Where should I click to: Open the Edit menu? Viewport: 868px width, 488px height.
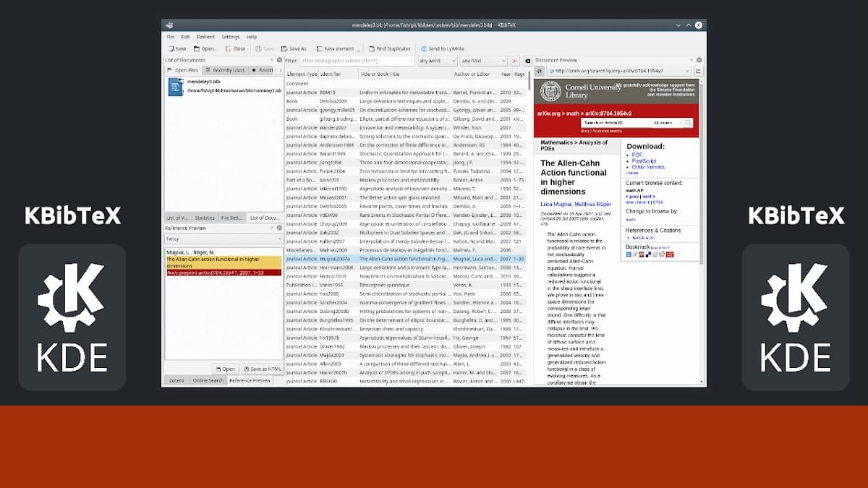185,37
